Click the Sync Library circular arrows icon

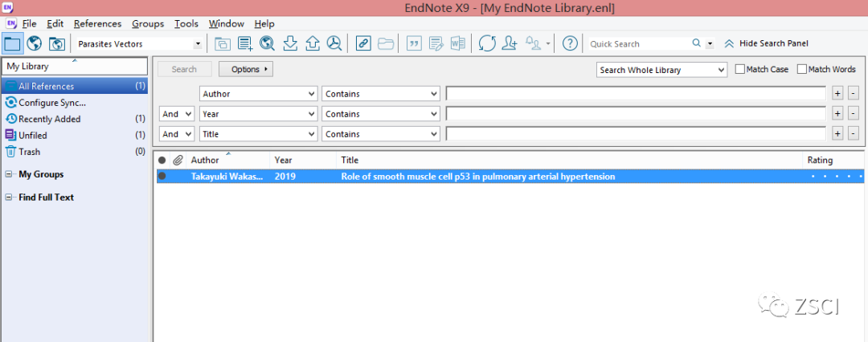[x=487, y=43]
